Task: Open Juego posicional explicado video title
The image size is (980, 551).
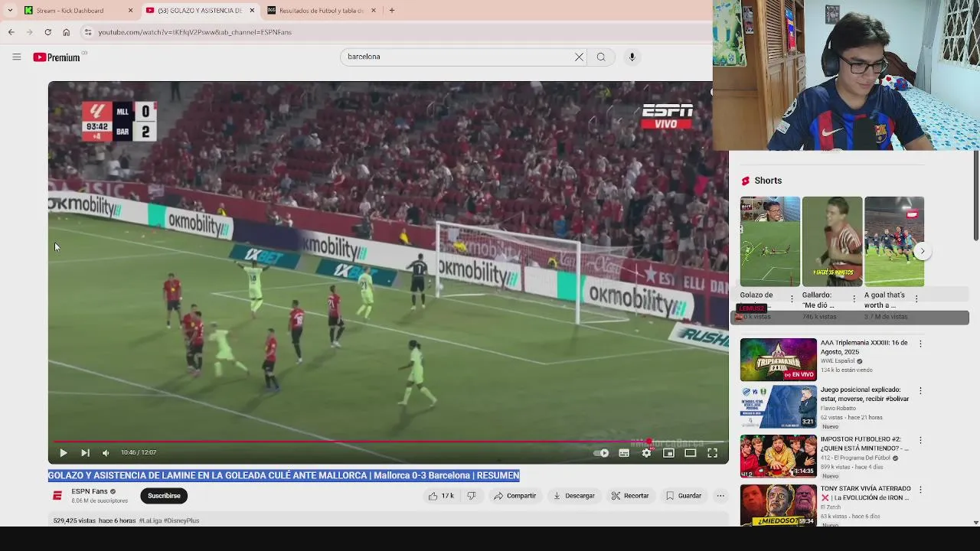Action: (864, 394)
